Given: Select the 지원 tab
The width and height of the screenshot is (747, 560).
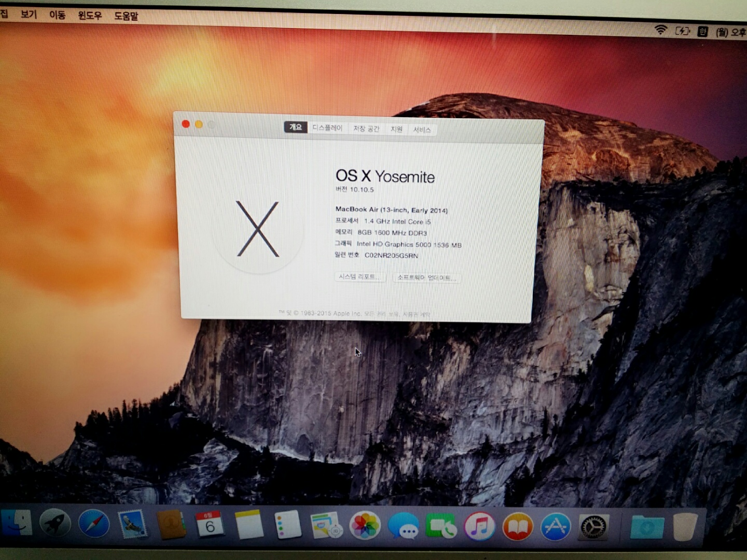Looking at the screenshot, I should pyautogui.click(x=396, y=129).
